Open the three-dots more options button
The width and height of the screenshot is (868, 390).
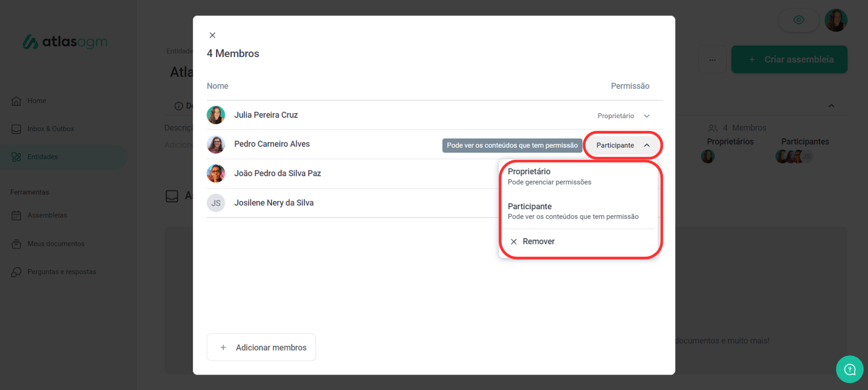712,60
